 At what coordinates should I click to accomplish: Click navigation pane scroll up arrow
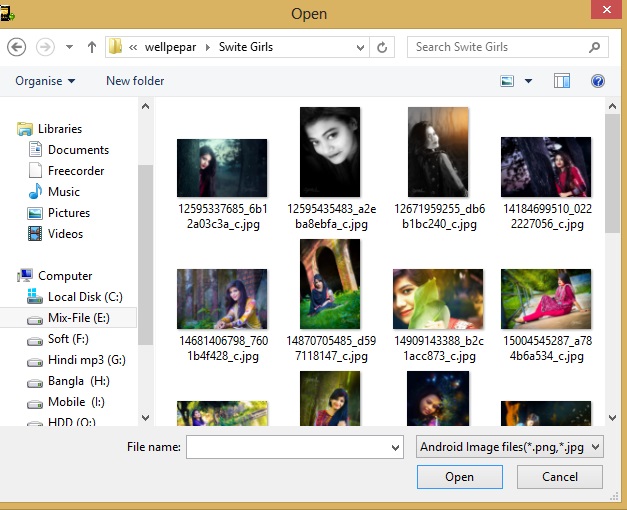(x=146, y=106)
